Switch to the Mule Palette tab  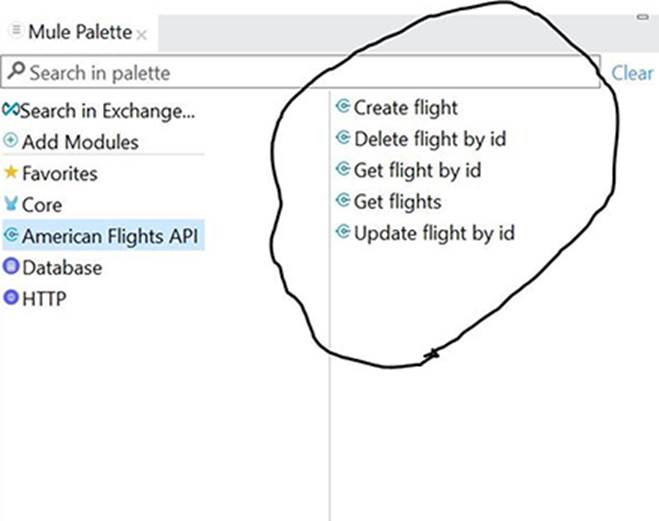79,32
